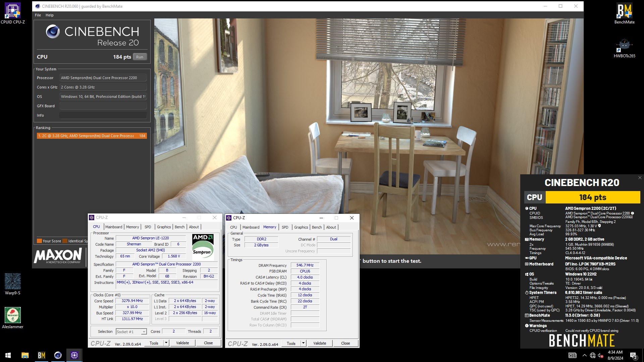Image resolution: width=644 pixels, height=362 pixels.
Task: Switch to CPU tab in right CPU-Z
Action: tap(234, 227)
